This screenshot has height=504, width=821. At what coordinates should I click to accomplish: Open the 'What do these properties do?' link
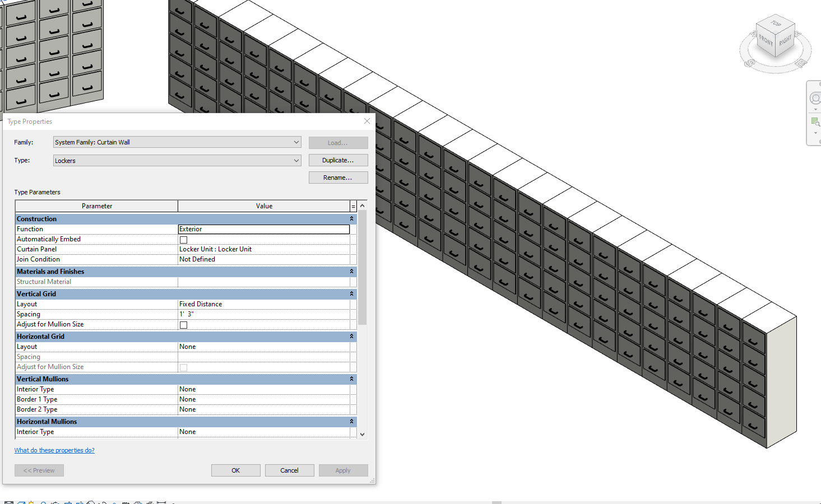click(54, 450)
